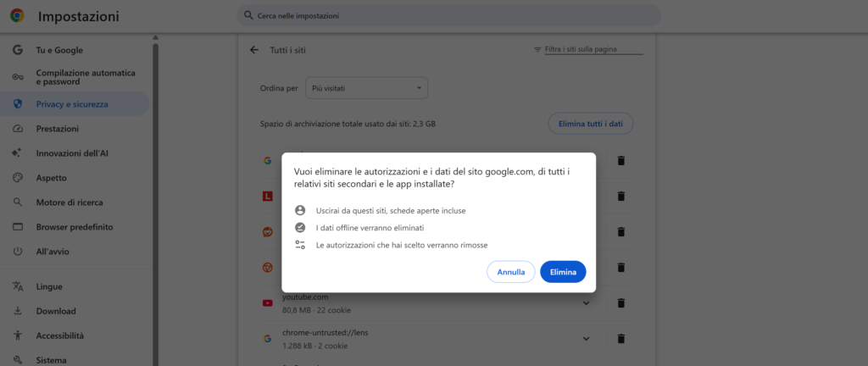Screen dimensions: 868x366
Task: Expand the youtube.com site entry chevron
Action: pyautogui.click(x=587, y=303)
